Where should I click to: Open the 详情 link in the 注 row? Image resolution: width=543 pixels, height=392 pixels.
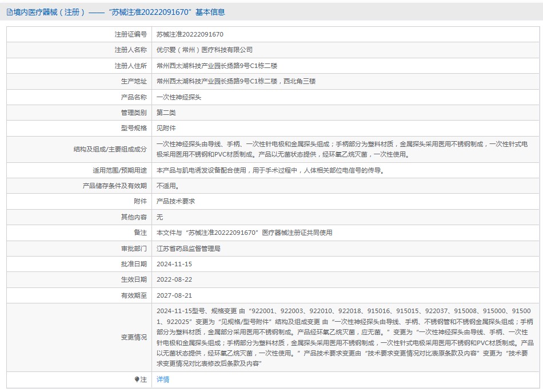tap(163, 379)
